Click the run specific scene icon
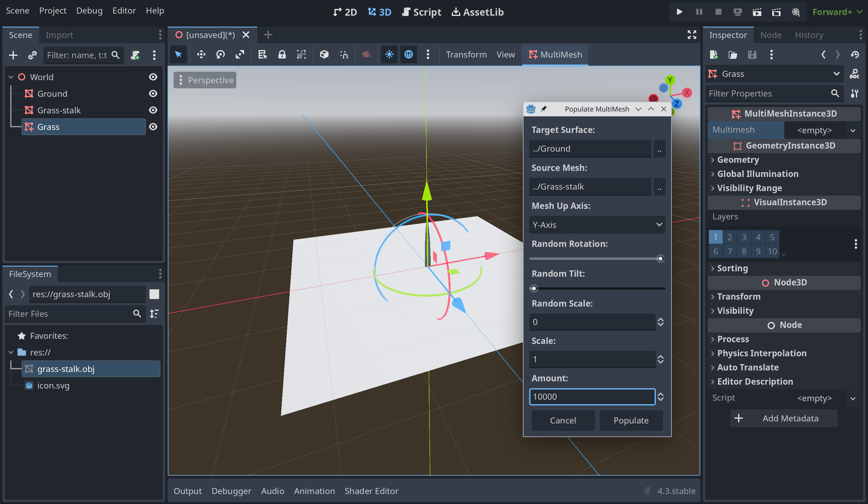The height and width of the screenshot is (504, 868). [776, 12]
